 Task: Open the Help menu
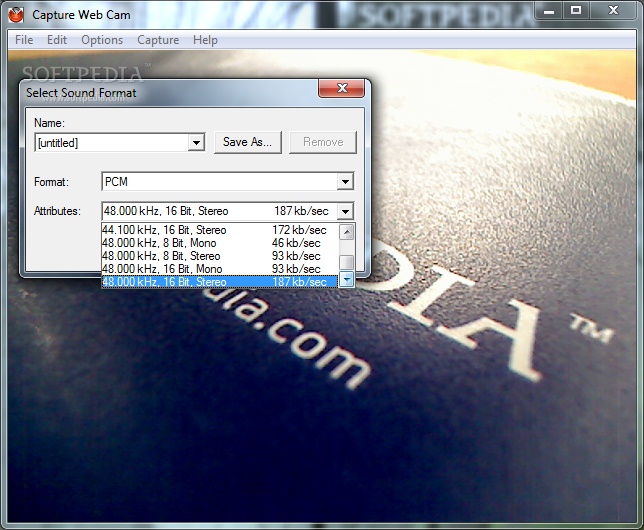205,40
